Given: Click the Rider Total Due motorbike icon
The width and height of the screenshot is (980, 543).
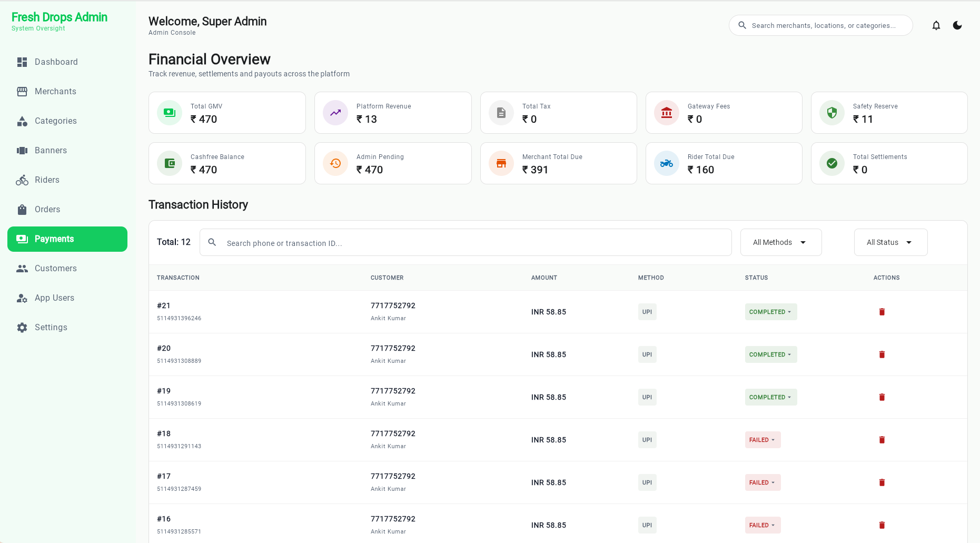Looking at the screenshot, I should click(x=667, y=163).
